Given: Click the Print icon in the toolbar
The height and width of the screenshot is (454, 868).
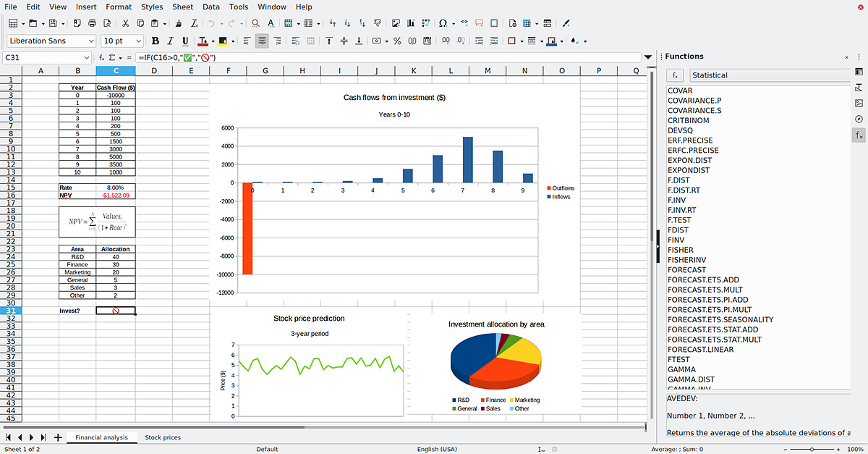Looking at the screenshot, I should 92,23.
